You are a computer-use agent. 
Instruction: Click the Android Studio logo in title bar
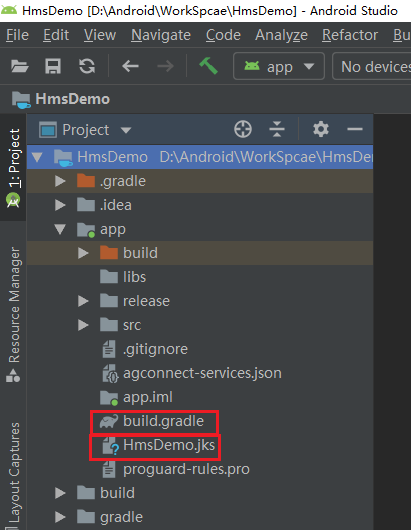click(9, 10)
